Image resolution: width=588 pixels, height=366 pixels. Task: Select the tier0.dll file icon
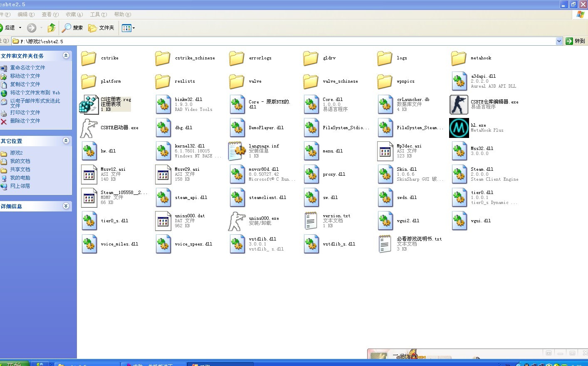pyautogui.click(x=459, y=198)
